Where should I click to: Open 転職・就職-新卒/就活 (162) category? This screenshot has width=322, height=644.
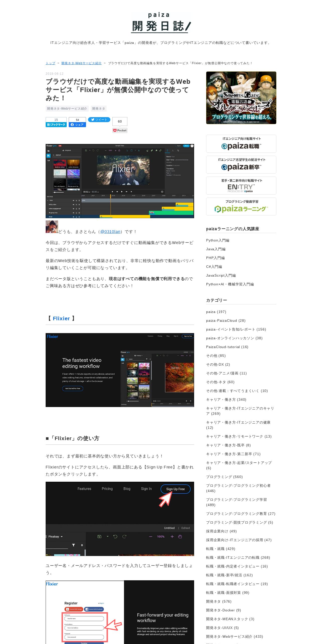[x=229, y=575]
